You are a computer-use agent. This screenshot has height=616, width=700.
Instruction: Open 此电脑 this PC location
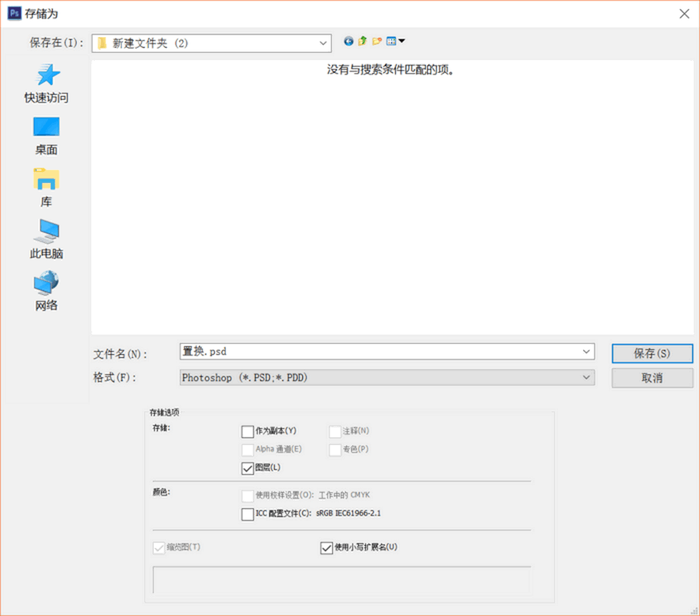point(47,240)
